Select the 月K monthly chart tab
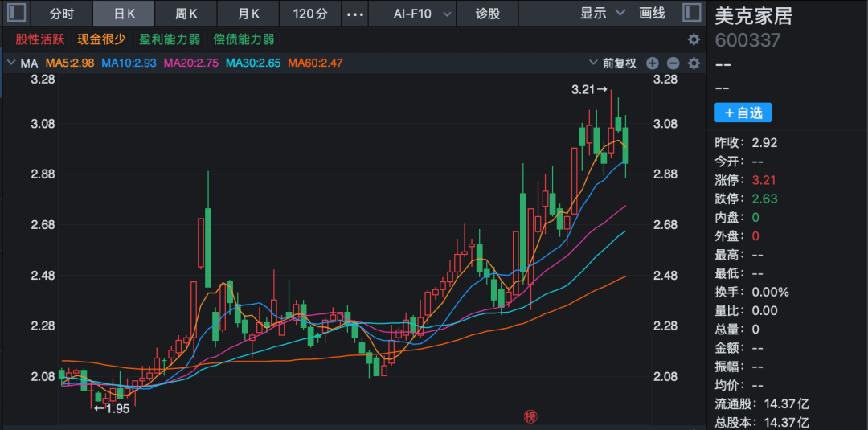Screen dimensions: 868x430 click(249, 14)
